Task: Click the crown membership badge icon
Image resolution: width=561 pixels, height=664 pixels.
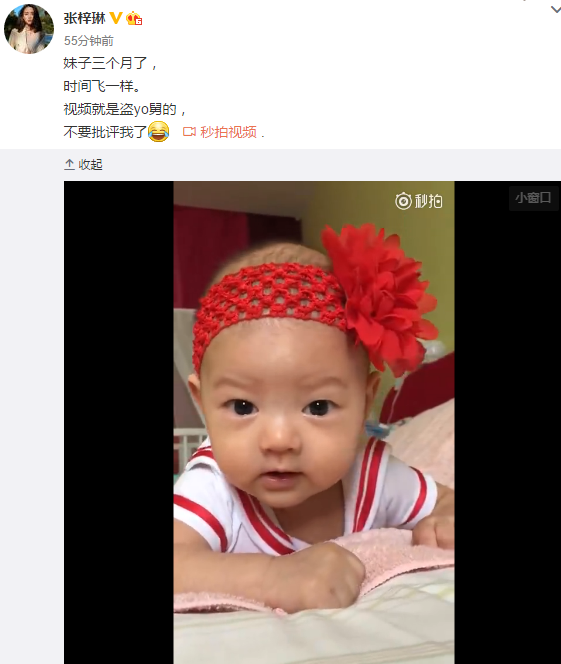Action: pyautogui.click(x=134, y=18)
